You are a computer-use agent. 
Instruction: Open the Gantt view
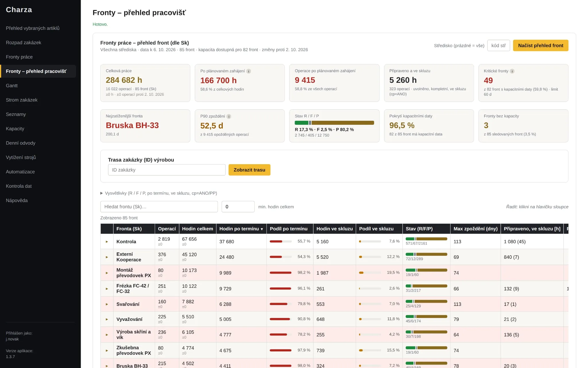click(x=38, y=86)
